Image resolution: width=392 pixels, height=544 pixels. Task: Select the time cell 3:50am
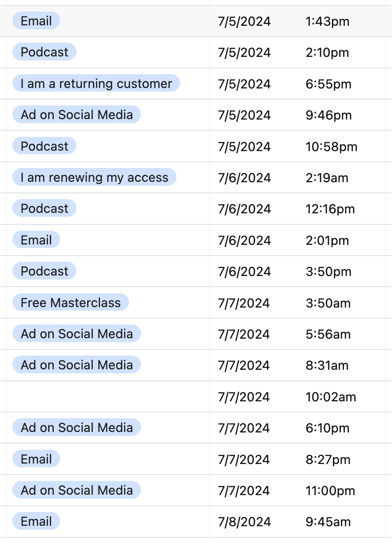pyautogui.click(x=328, y=303)
